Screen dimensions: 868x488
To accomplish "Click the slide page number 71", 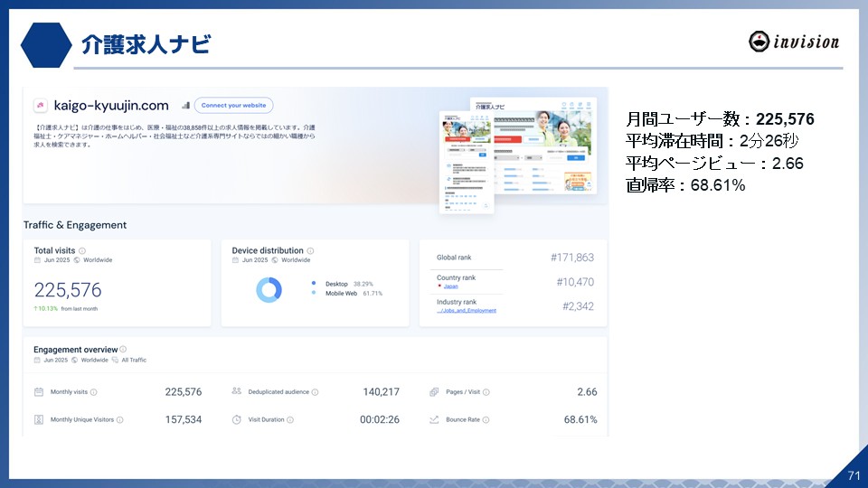I will tap(854, 475).
